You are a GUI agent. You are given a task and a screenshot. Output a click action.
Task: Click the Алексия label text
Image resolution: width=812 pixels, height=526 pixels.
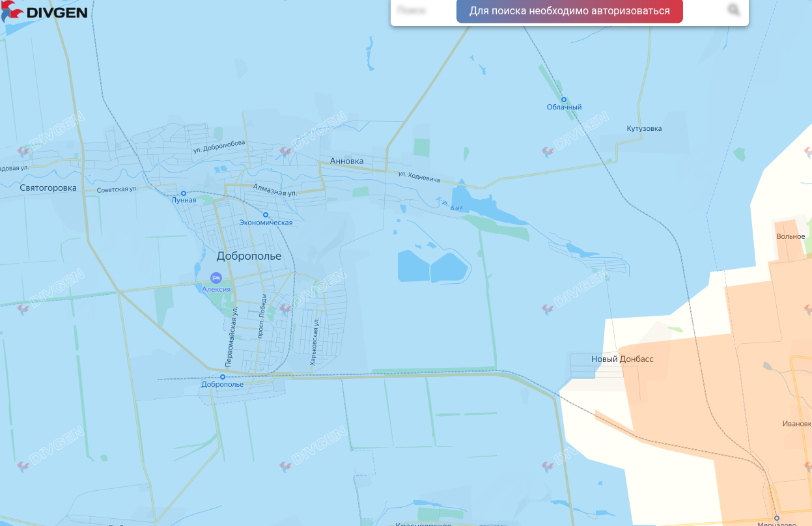[x=216, y=289]
